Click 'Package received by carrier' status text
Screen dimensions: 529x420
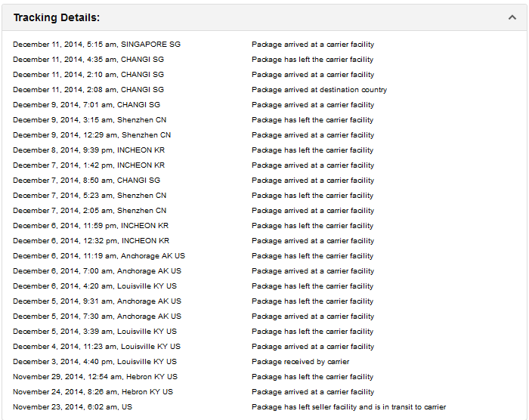300,362
